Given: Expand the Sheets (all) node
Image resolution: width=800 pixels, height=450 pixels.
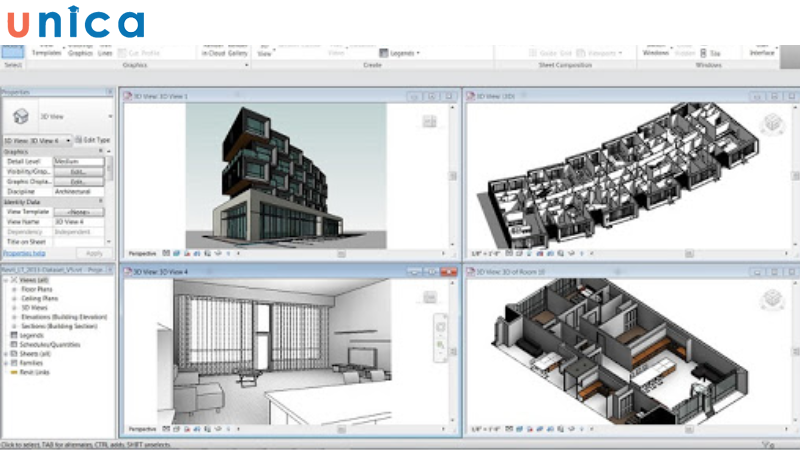Looking at the screenshot, I should click(x=5, y=354).
